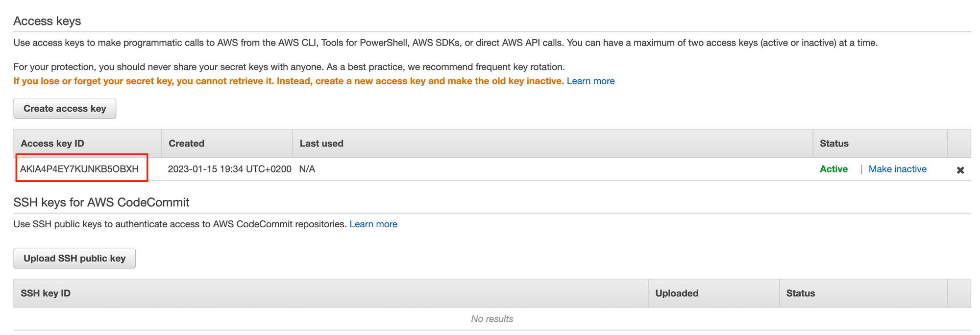Click the Access keys section heading
The image size is (980, 335).
pos(47,21)
